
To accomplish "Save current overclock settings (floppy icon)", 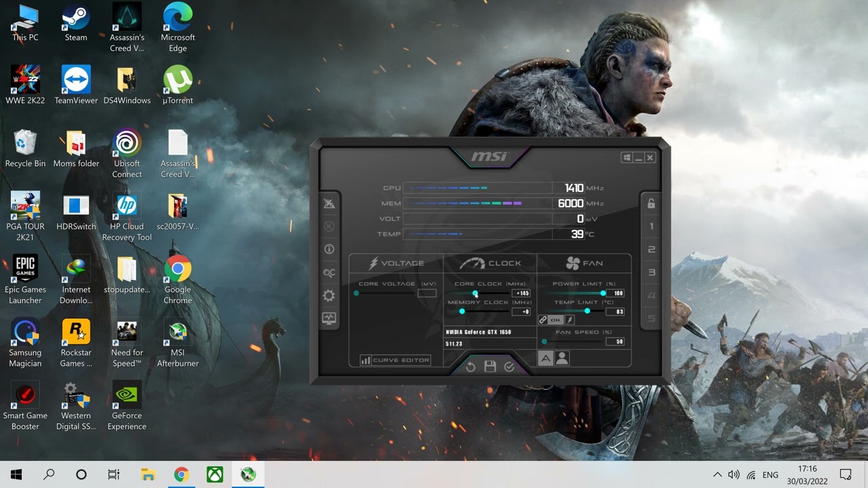I will (x=490, y=367).
